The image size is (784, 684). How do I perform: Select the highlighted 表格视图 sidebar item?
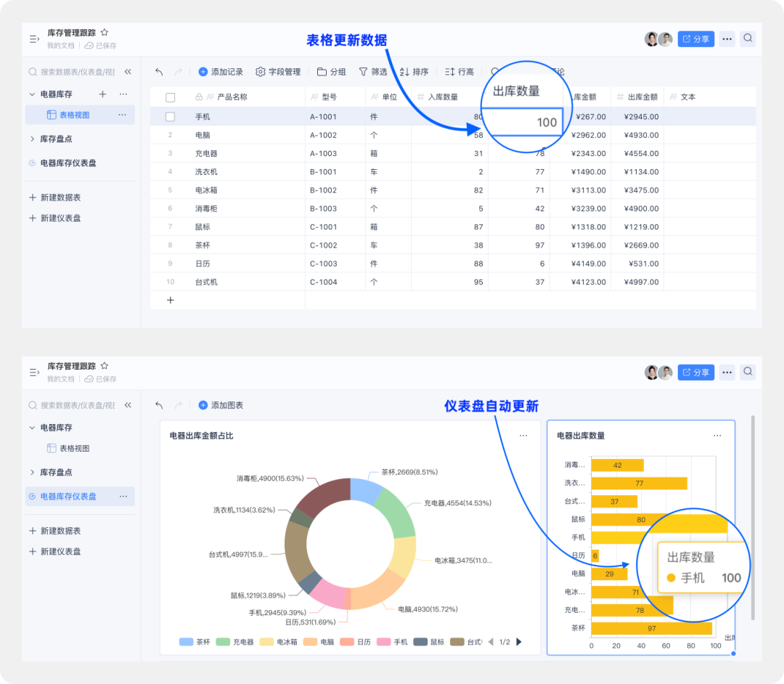(x=74, y=115)
